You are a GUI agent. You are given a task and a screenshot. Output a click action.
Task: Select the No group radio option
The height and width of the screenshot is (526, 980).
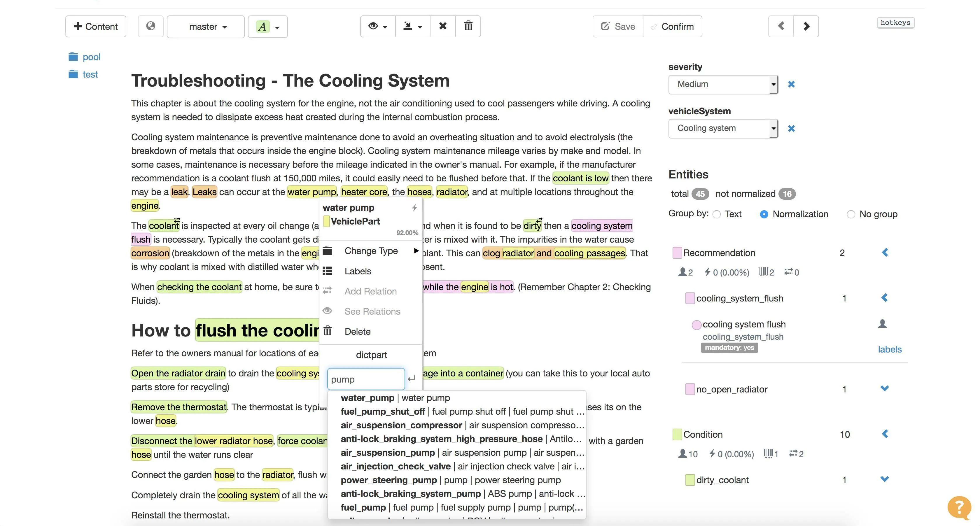click(x=851, y=215)
